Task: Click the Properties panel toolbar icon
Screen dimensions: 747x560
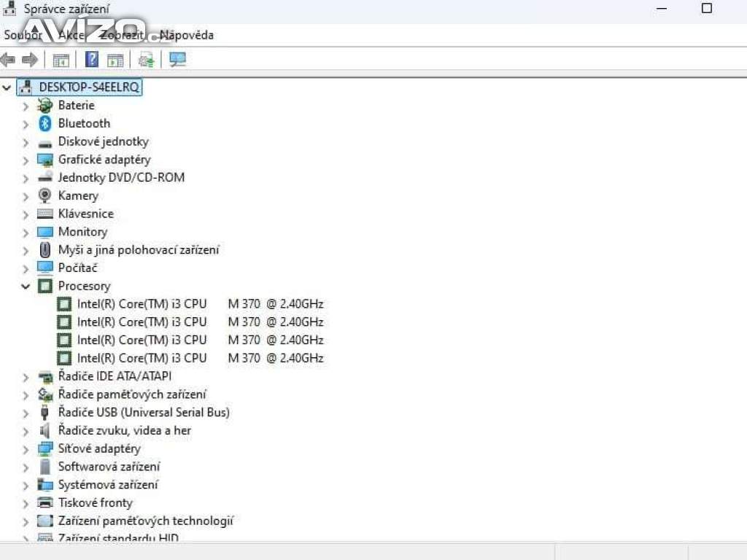Action: click(x=115, y=60)
